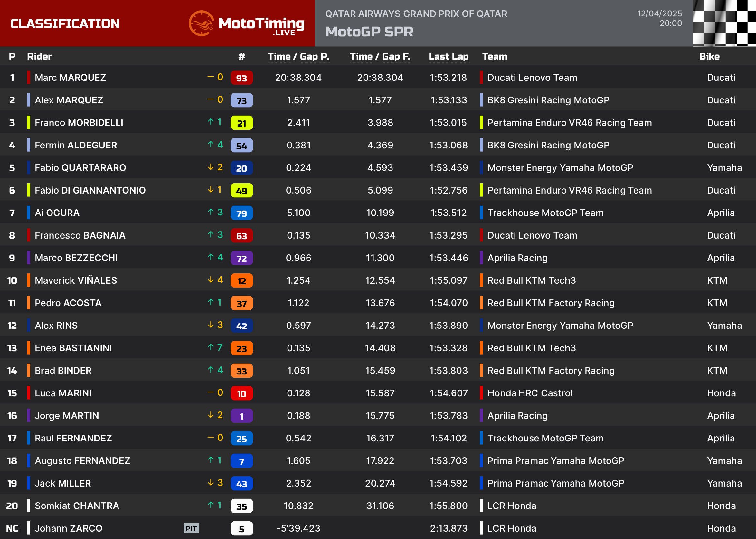Click the checkered flag icon
756x539 pixels.
(724, 23)
